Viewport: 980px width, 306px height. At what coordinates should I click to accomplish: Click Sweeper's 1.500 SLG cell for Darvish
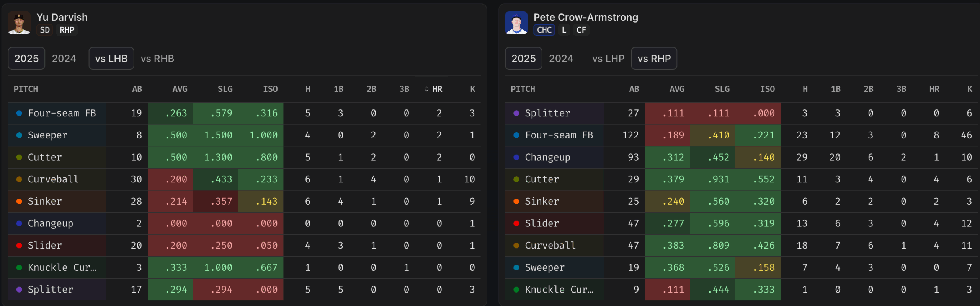coord(218,135)
